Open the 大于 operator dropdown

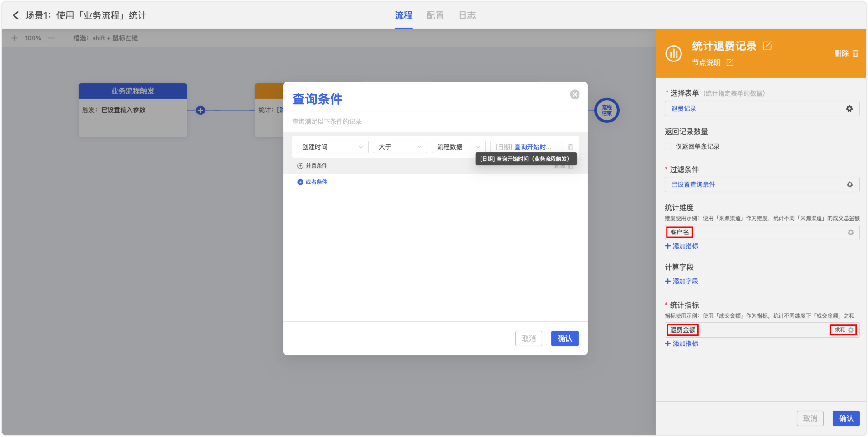tap(400, 147)
